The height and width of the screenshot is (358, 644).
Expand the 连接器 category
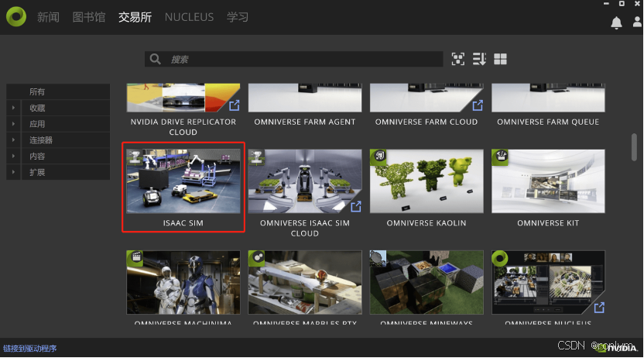pos(14,139)
